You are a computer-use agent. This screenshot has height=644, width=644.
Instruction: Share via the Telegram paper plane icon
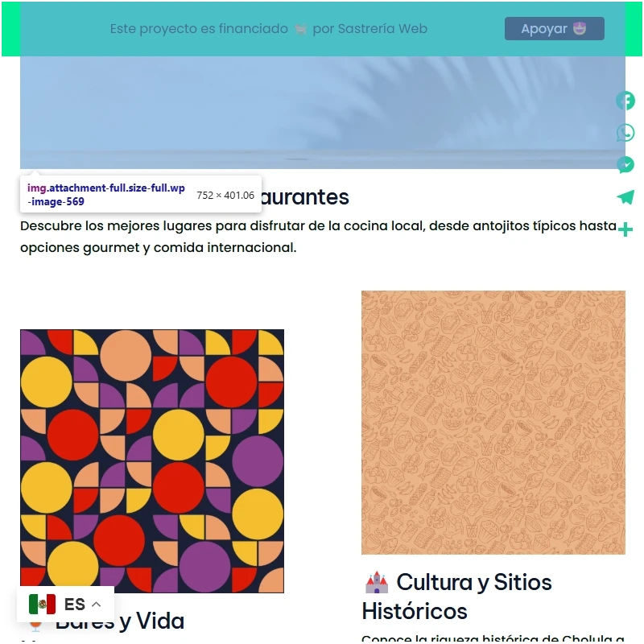point(625,197)
